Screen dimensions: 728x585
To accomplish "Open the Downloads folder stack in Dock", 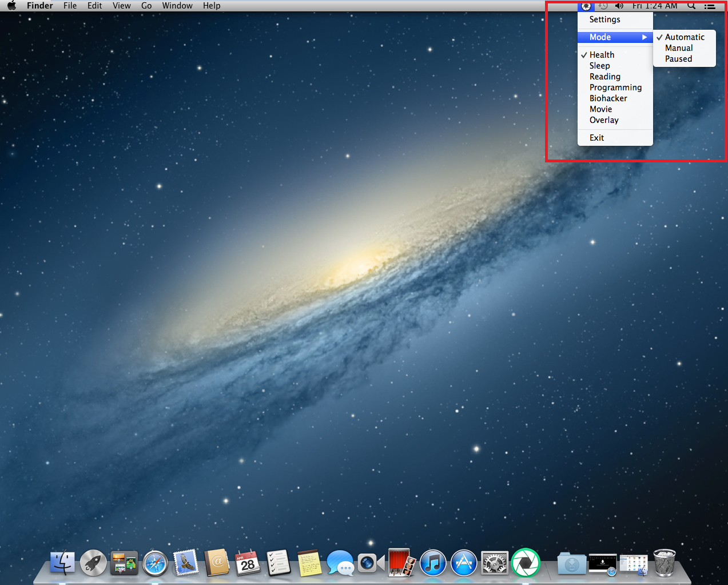I will click(572, 564).
